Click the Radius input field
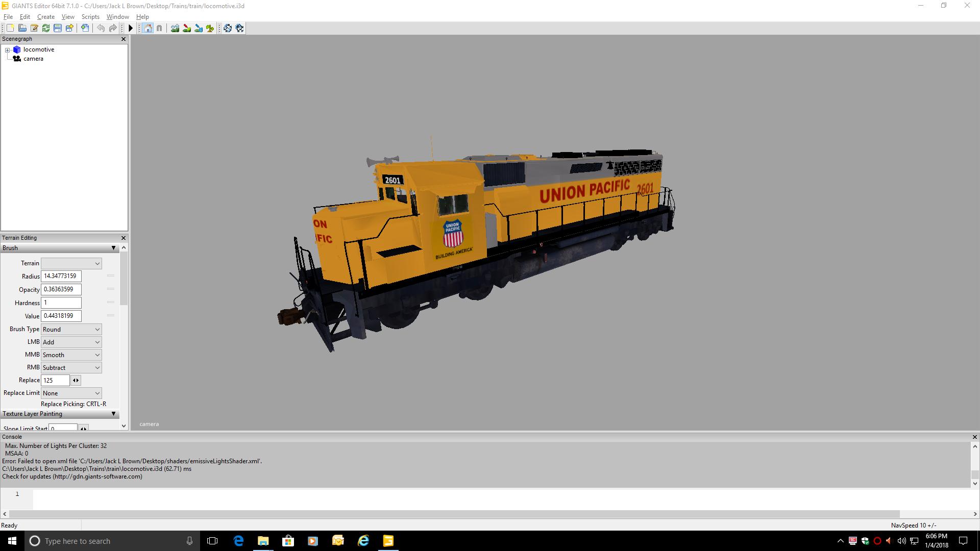 tap(61, 276)
